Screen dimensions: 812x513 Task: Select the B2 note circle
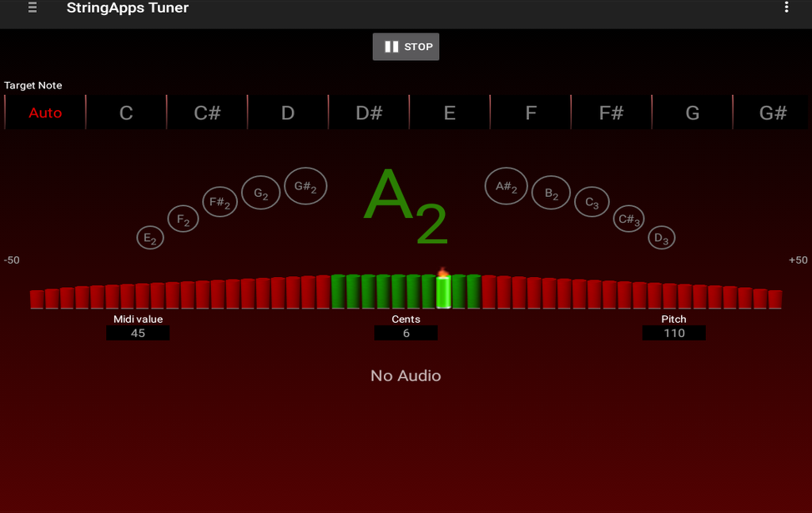(552, 194)
